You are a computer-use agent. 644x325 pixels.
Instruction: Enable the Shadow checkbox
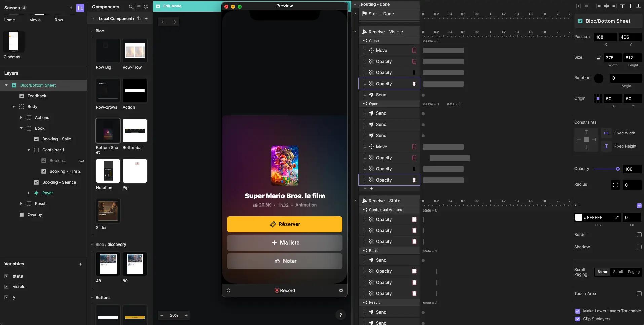coord(639,247)
